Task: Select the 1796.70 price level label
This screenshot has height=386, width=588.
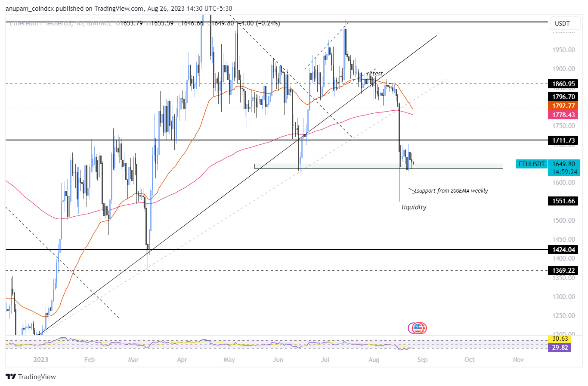Action: click(x=563, y=97)
